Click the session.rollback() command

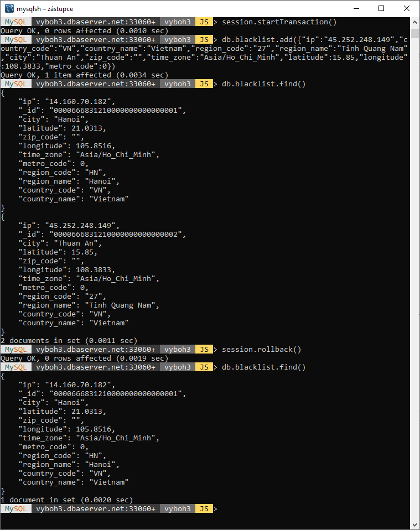tap(261, 350)
